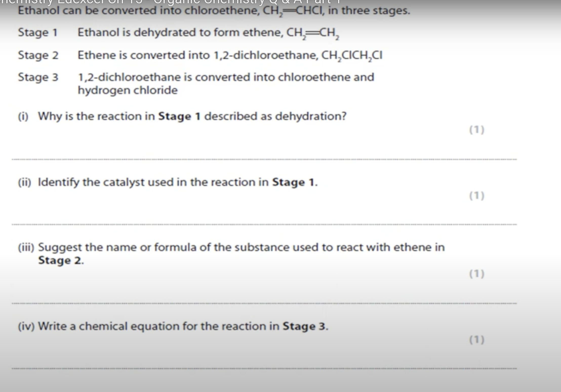
Task: Click the (1) mark for question (ii)
Action: 477,195
